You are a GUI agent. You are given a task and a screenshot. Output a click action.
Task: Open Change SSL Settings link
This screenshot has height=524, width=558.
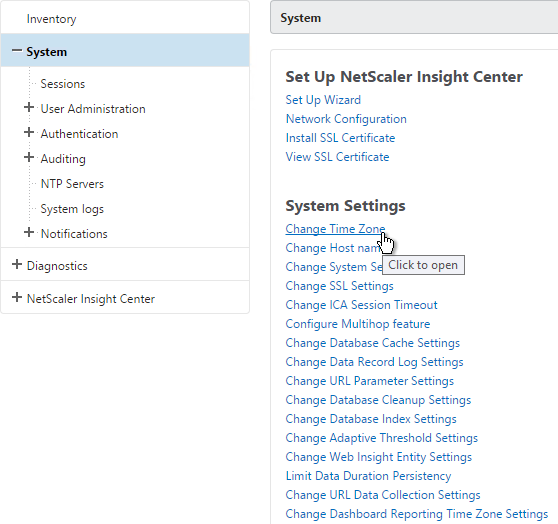coord(339,286)
